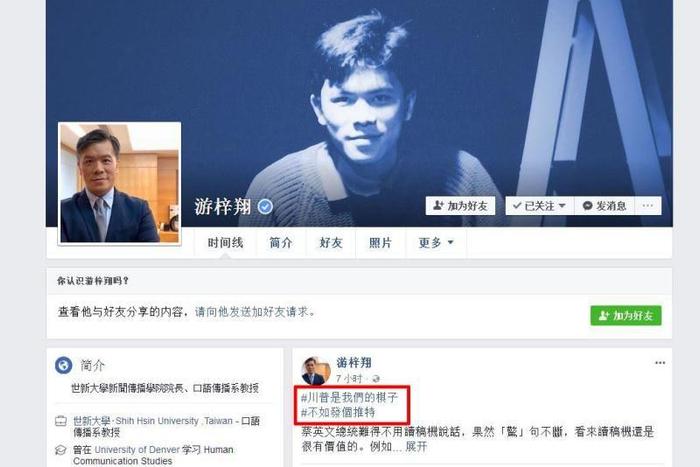Image resolution: width=700 pixels, height=467 pixels.
Task: Open the 好友 tab
Action: pos(331,242)
